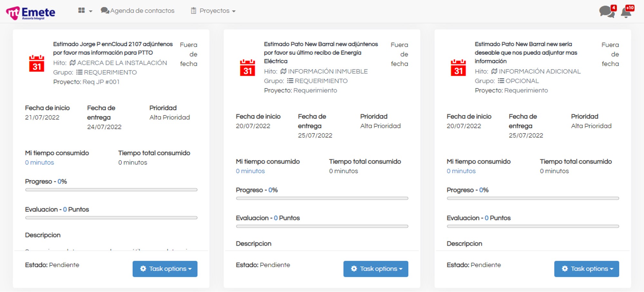Image resolution: width=644 pixels, height=292 pixels.
Task: Open Agenda de contactos
Action: click(x=138, y=11)
